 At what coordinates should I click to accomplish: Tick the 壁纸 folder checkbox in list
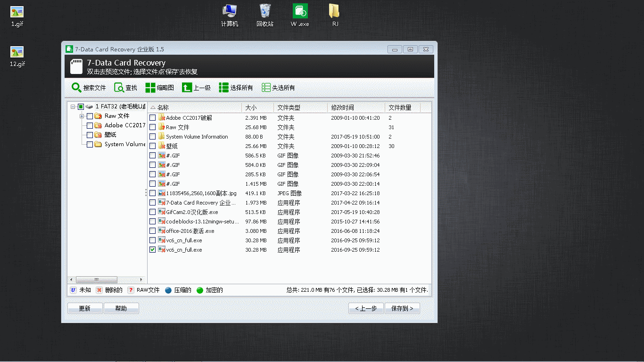pyautogui.click(x=152, y=146)
